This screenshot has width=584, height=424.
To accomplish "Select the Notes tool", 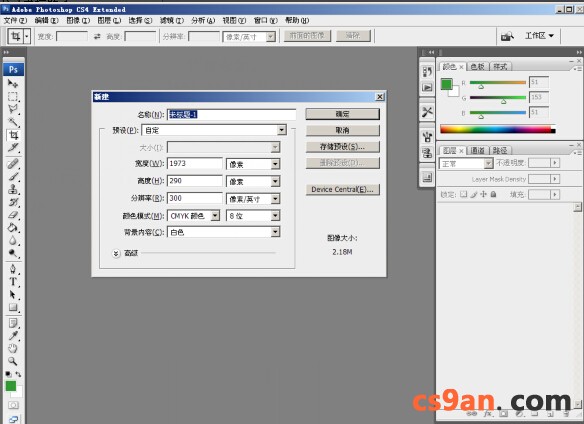I will point(13,323).
